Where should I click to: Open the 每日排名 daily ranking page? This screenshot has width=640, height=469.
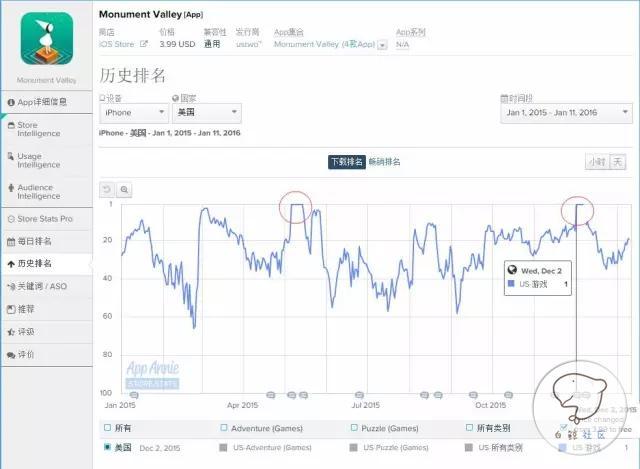(x=42, y=241)
